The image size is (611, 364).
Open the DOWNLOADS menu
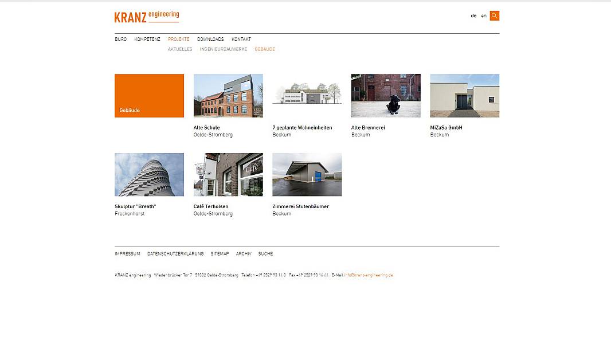tap(210, 39)
